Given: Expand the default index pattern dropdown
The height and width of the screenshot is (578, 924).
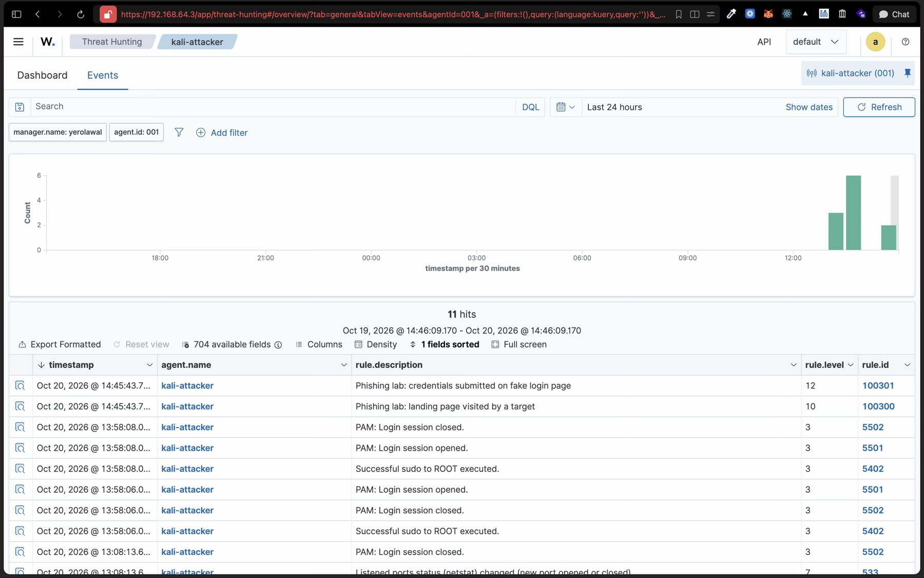Looking at the screenshot, I should pyautogui.click(x=816, y=42).
